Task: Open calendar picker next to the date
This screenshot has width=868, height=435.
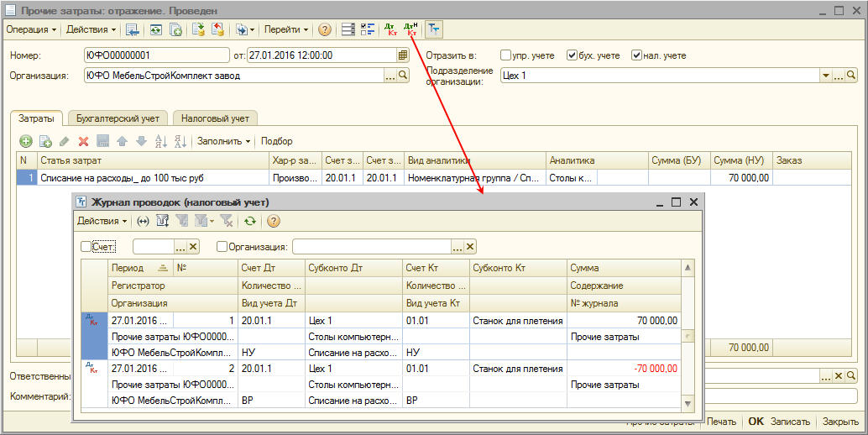Action: point(403,55)
